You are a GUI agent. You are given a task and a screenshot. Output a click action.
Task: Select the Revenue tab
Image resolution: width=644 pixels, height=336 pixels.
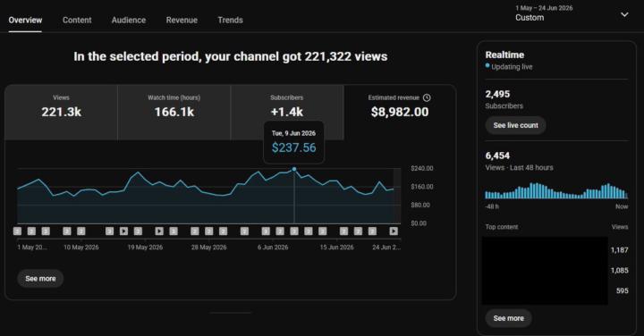pos(182,20)
